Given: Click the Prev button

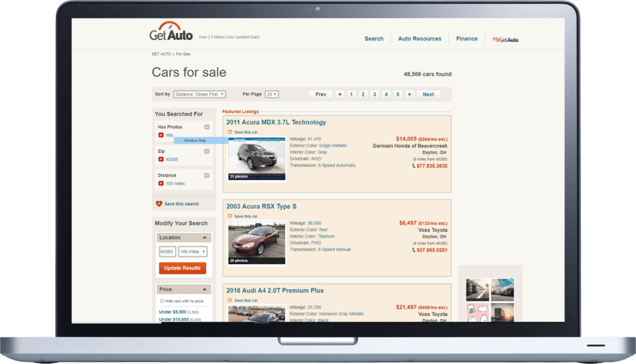Looking at the screenshot, I should pyautogui.click(x=321, y=94).
